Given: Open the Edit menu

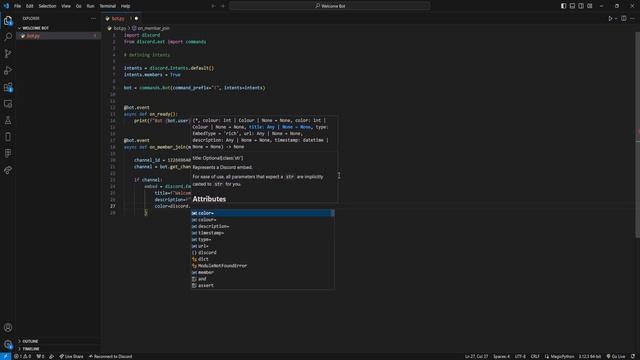Looking at the screenshot, I should tap(30, 6).
